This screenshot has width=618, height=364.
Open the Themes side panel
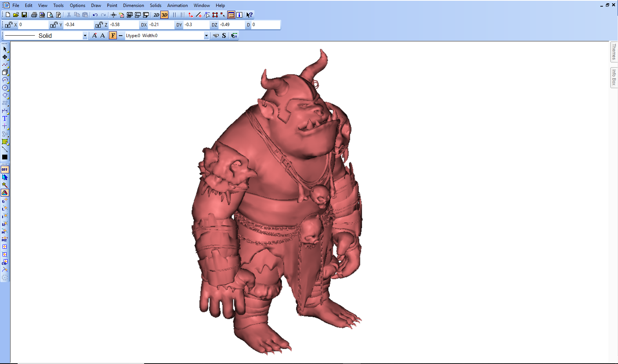(x=614, y=52)
